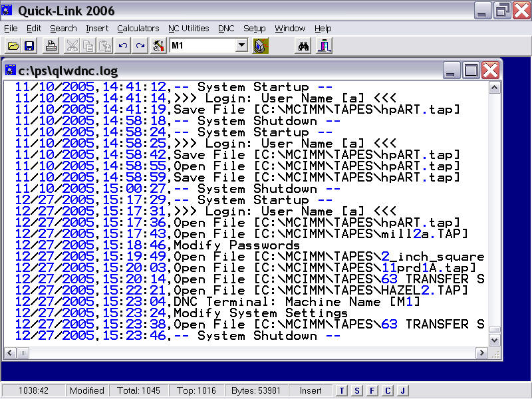
Task: Click the vertical scrollbar up arrow
Action: pyautogui.click(x=494, y=88)
